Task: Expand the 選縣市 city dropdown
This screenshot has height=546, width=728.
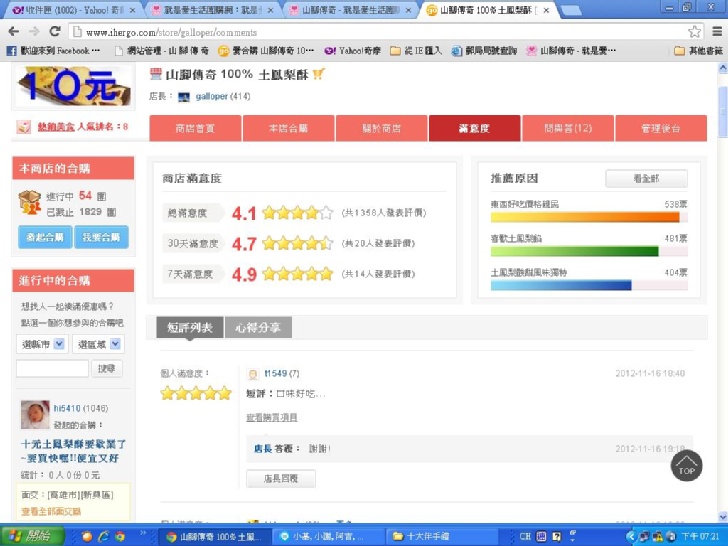Action: coord(43,344)
